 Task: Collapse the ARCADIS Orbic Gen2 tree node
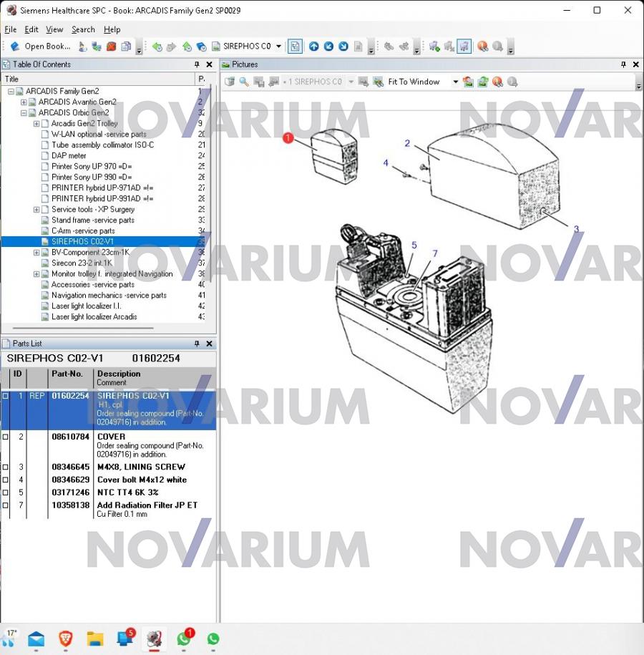pos(24,113)
